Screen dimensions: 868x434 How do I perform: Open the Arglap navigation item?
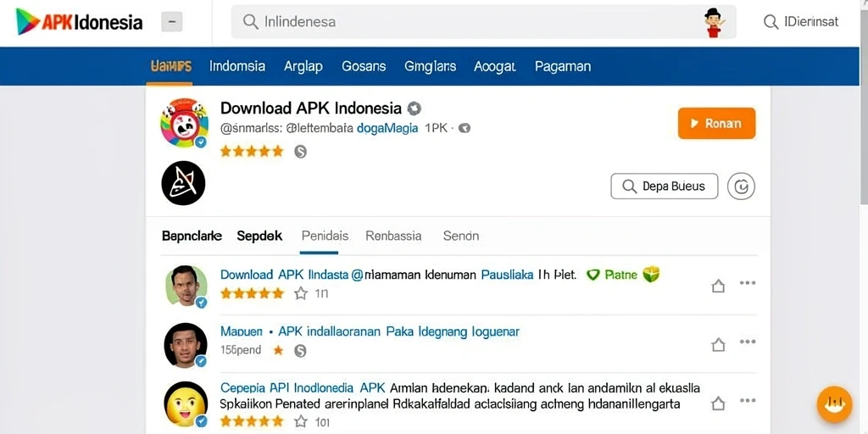303,66
